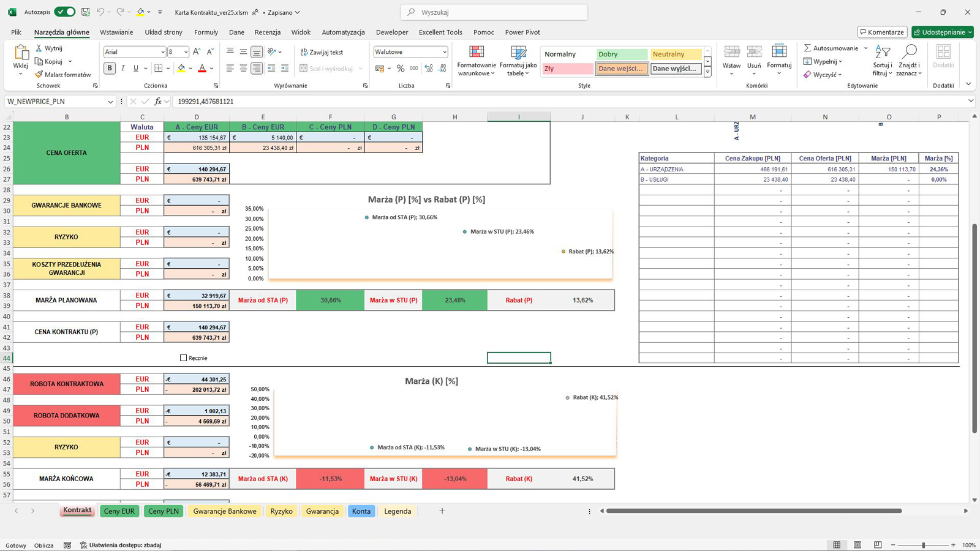
Task: Open Format as Table (Formatuj jako tabelę)
Action: (x=518, y=53)
